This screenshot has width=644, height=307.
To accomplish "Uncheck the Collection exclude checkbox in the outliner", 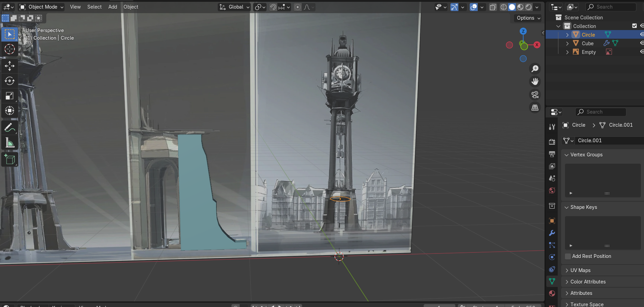I will pyautogui.click(x=634, y=26).
